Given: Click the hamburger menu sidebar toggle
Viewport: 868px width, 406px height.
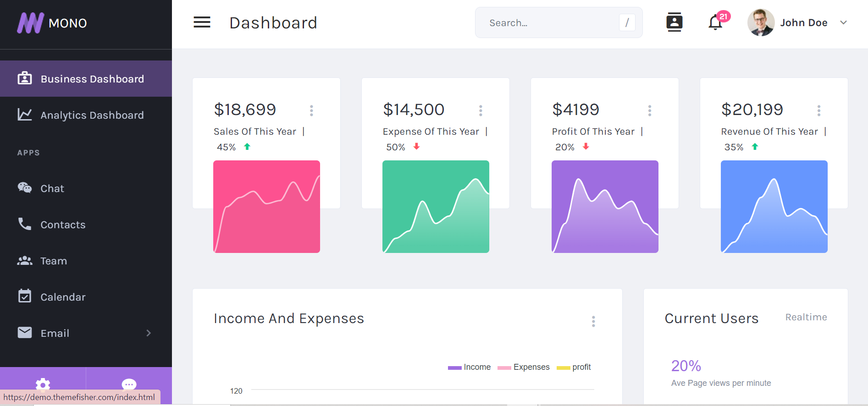Looking at the screenshot, I should tap(202, 22).
